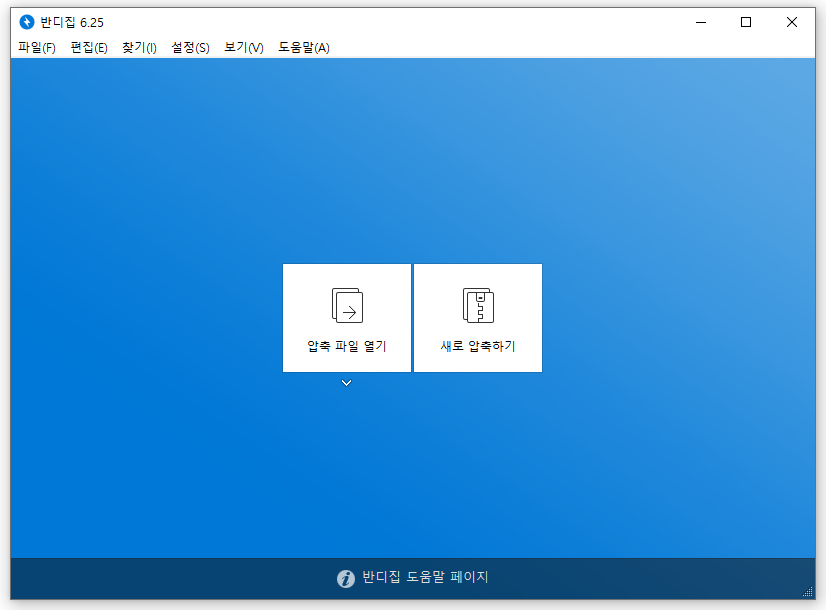The image size is (826, 610).
Task: Open the 찾기(I) menu
Action: click(x=140, y=48)
